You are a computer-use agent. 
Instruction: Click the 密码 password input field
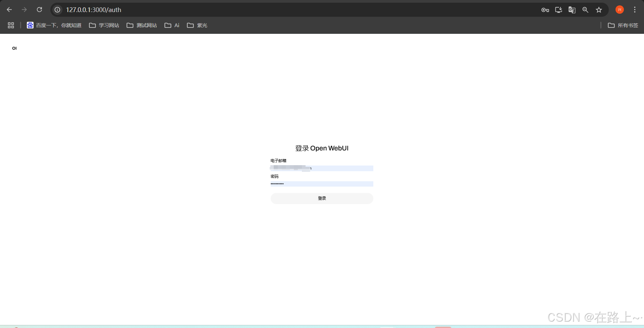click(322, 184)
